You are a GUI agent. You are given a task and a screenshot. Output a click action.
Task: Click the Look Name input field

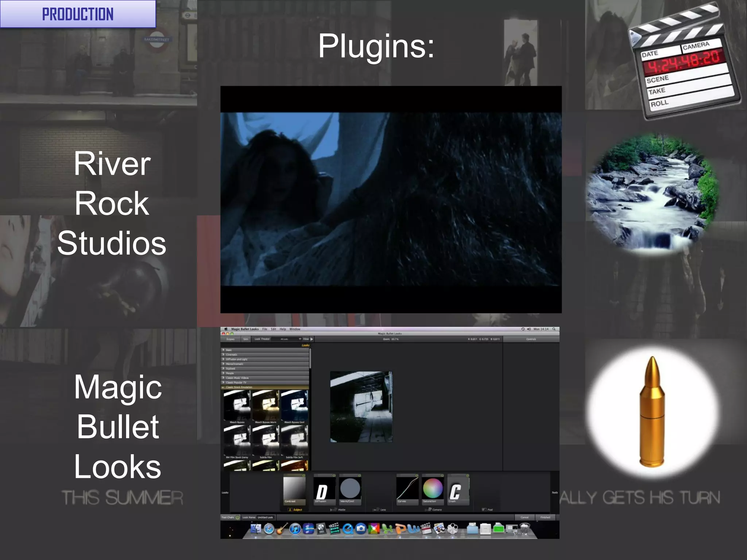(266, 517)
